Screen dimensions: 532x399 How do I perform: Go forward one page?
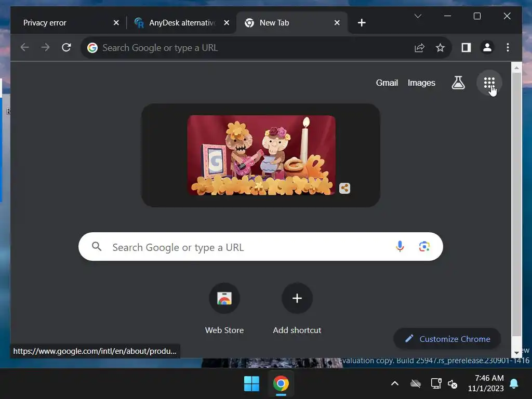click(45, 47)
